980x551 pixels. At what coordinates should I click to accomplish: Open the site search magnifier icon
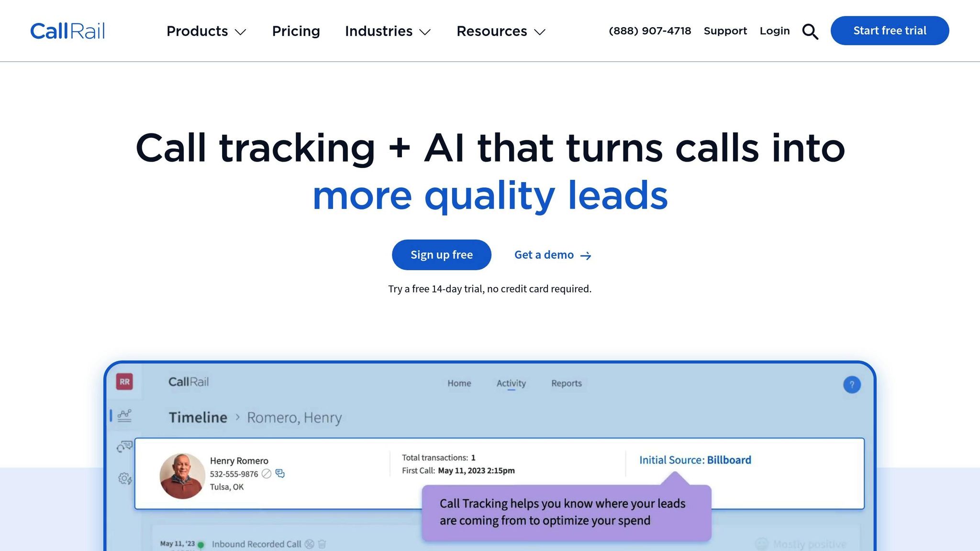click(810, 32)
